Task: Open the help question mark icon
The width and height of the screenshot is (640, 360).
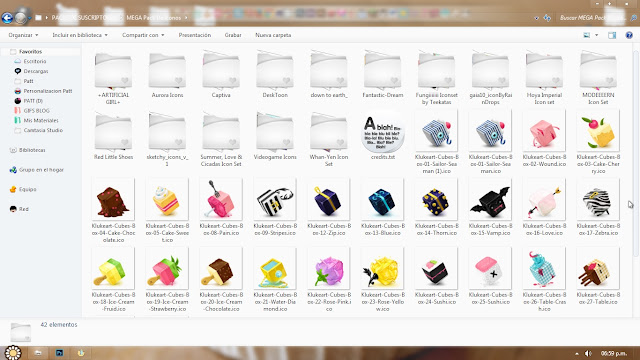Action: (x=629, y=35)
